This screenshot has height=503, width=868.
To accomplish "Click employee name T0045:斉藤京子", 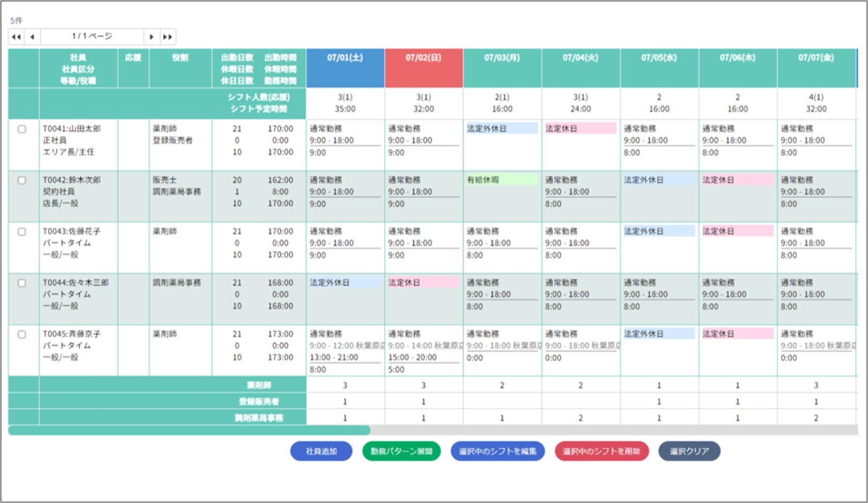I will [x=72, y=334].
